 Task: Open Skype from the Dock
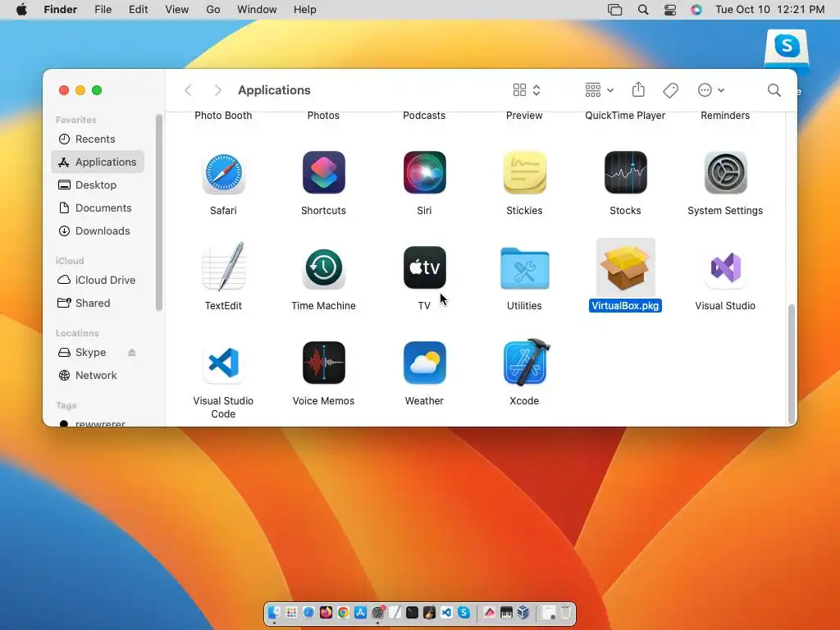[464, 613]
